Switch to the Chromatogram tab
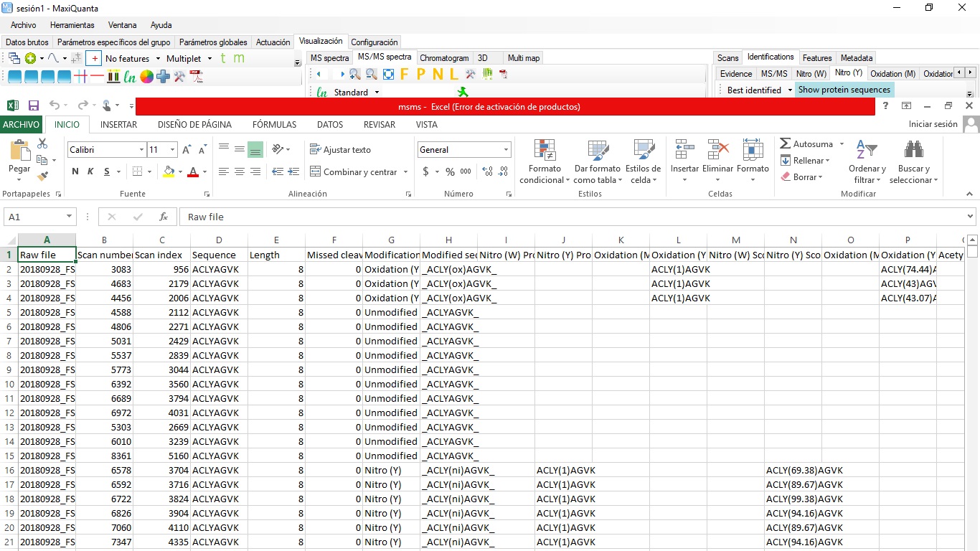The height and width of the screenshot is (551, 980). 444,58
